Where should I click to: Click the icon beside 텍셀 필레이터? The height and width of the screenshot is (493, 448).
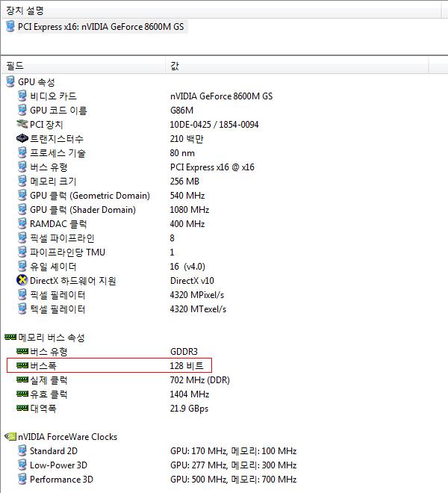(22, 308)
